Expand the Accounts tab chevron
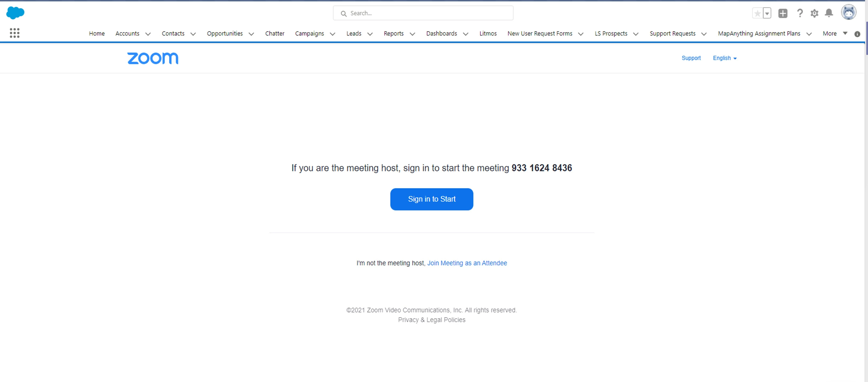The width and height of the screenshot is (868, 382). point(148,34)
